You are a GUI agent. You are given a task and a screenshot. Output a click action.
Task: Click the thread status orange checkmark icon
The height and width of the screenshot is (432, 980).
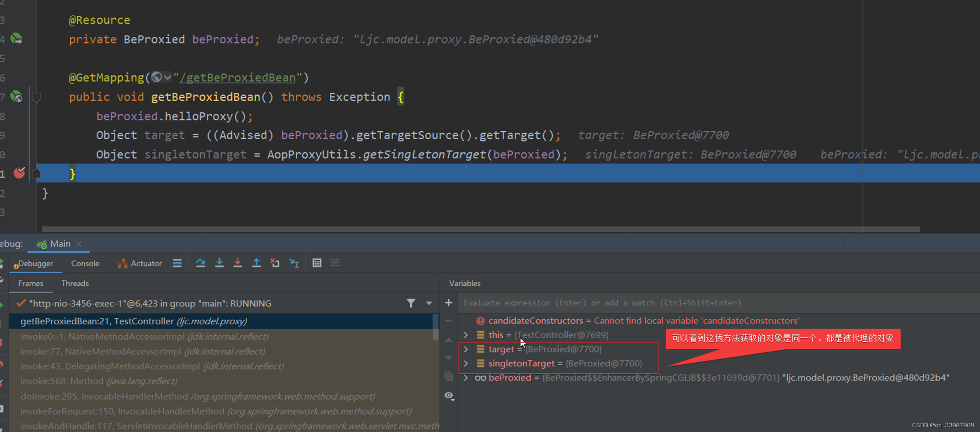pos(21,303)
